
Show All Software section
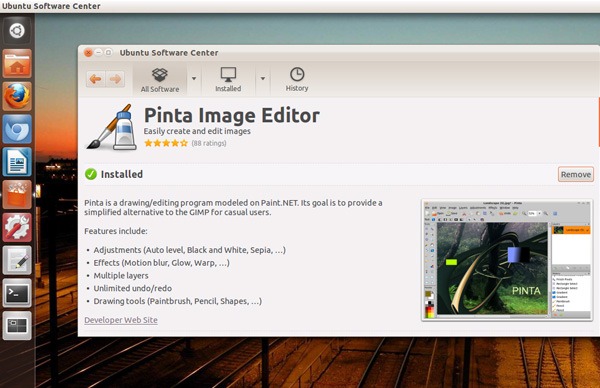(x=160, y=80)
